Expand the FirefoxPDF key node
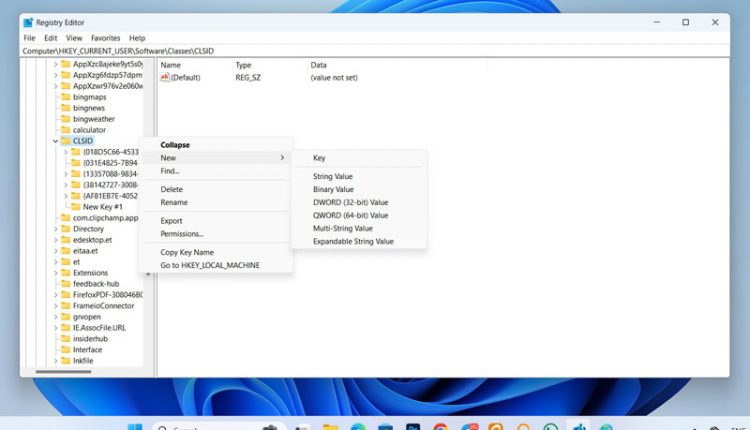750x430 pixels. point(55,295)
